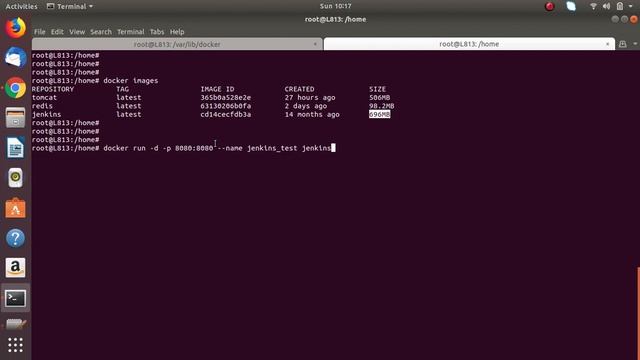Image resolution: width=640 pixels, height=360 pixels.
Task: Click jenkins in the REPOSITORY column
Action: (47, 114)
